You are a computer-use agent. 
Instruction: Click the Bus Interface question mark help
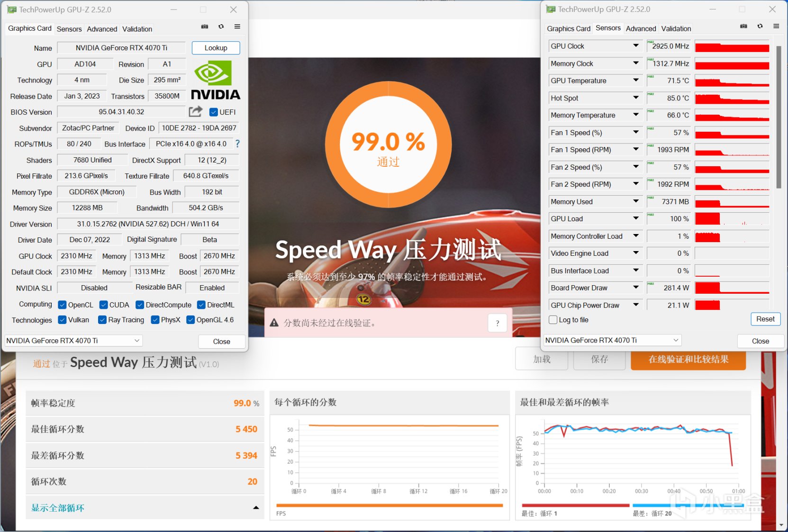237,144
